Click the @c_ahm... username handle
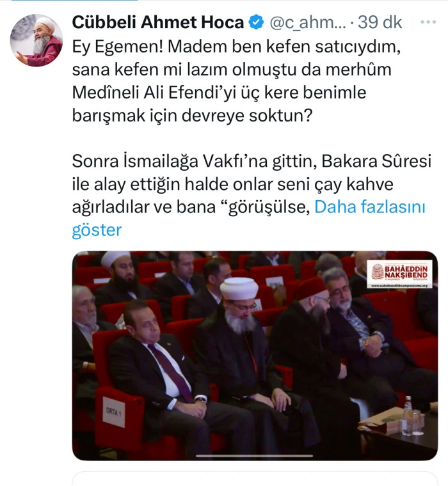The width and height of the screenshot is (448, 486). [x=308, y=22]
